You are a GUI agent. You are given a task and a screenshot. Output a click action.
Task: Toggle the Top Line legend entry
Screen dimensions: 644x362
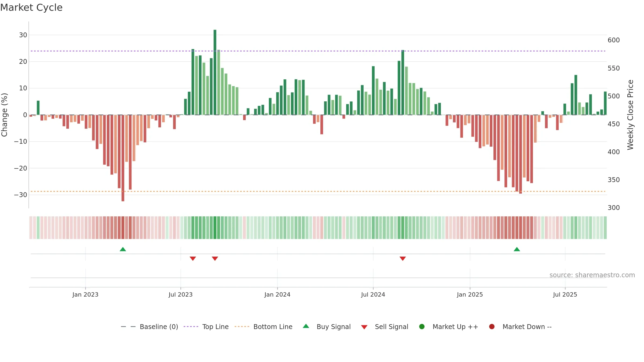(206, 327)
